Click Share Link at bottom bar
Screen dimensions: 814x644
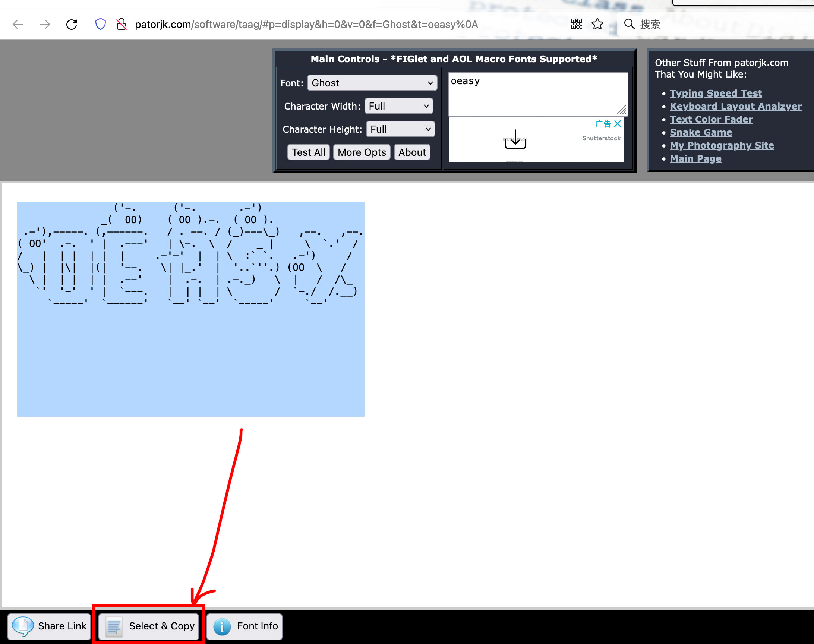coord(50,626)
